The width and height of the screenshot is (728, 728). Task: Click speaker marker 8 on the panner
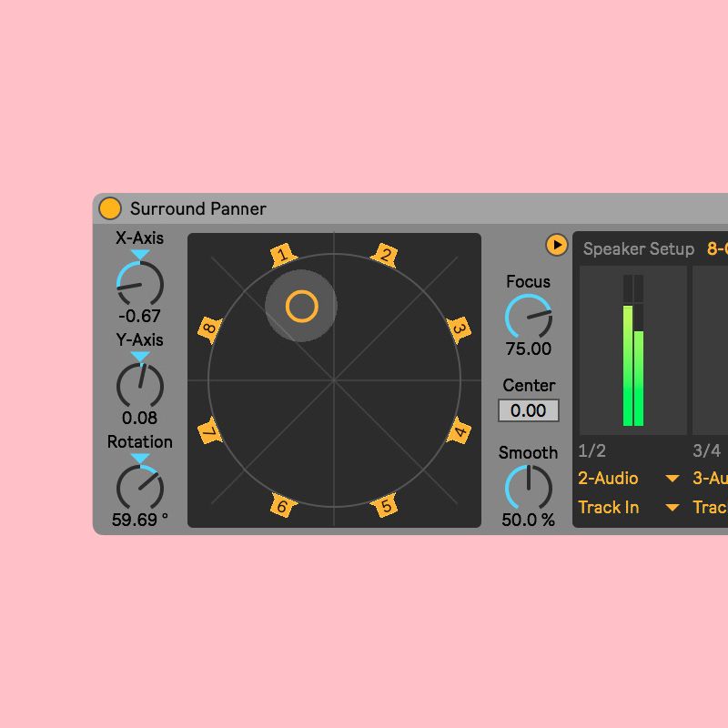point(210,329)
